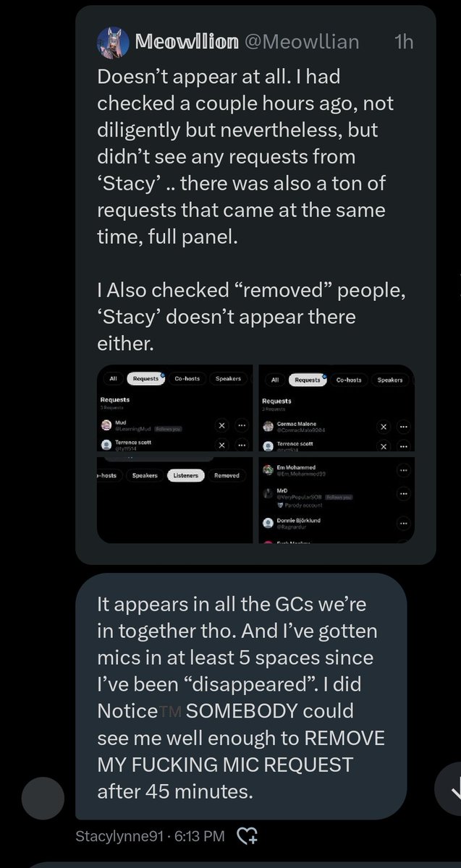
Task: Click MrD's avatar in the listeners list
Action: pos(268,495)
